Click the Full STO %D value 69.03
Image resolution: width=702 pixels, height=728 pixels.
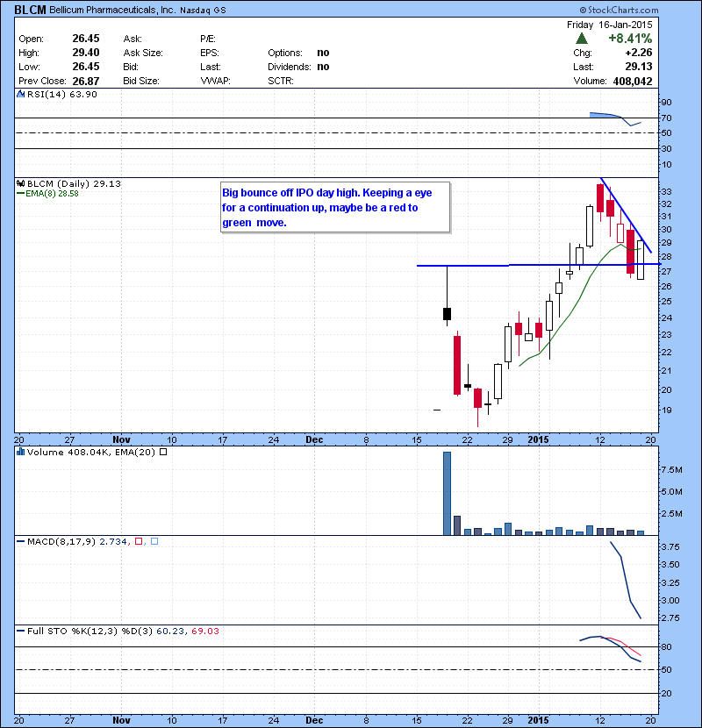pyautogui.click(x=204, y=631)
